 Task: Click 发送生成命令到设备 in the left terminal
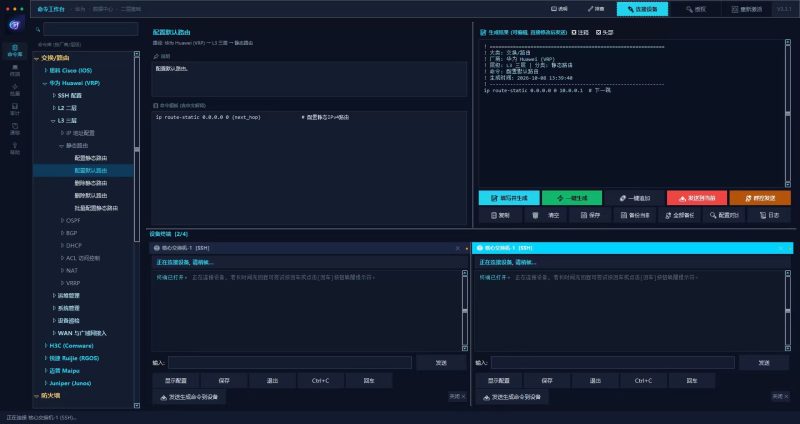click(189, 397)
